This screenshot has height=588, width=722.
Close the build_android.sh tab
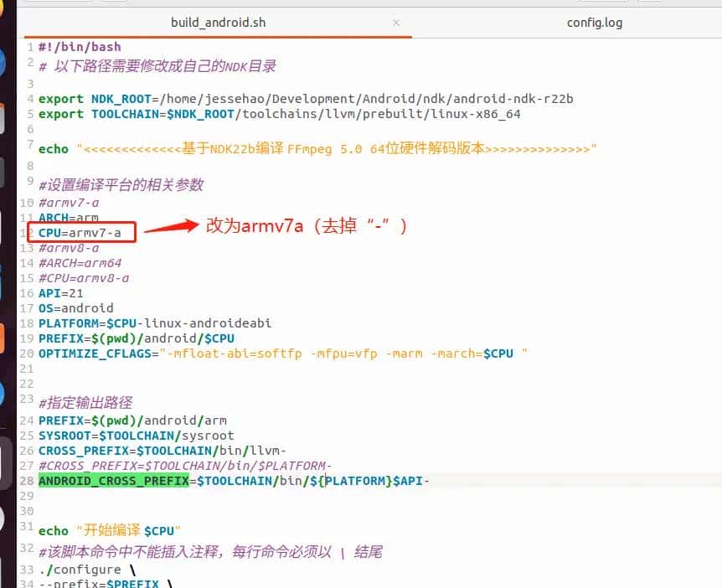[396, 23]
